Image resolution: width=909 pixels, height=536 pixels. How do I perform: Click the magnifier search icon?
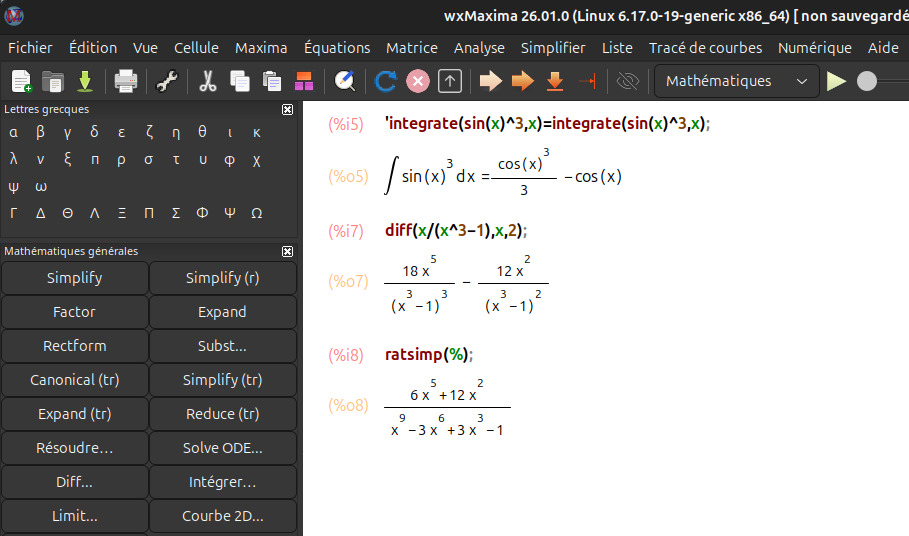coord(345,81)
